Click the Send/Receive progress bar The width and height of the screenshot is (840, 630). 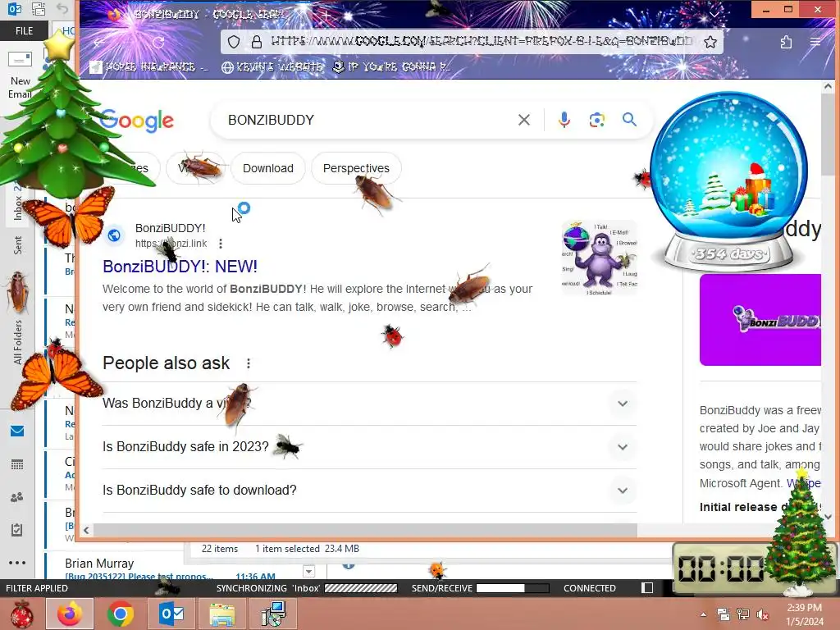(513, 588)
